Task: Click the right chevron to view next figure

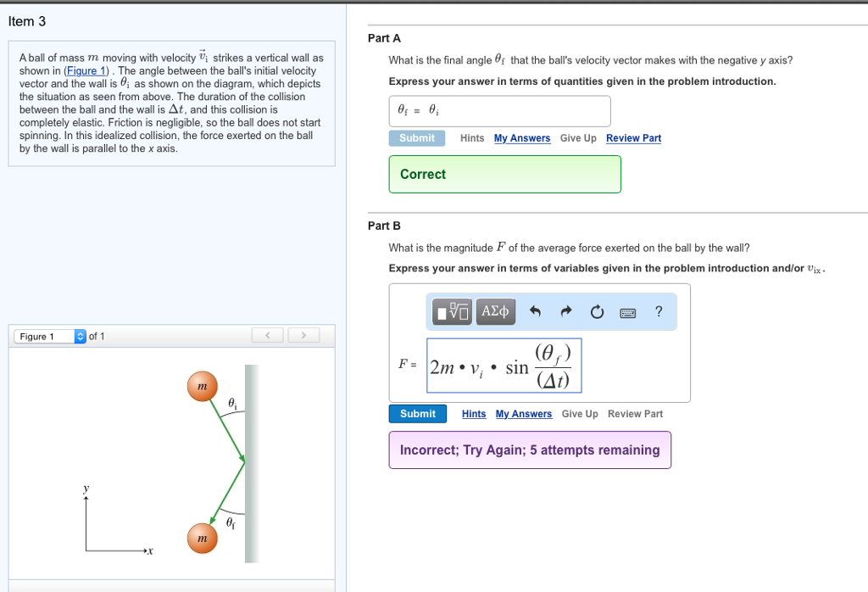Action: pyautogui.click(x=303, y=335)
